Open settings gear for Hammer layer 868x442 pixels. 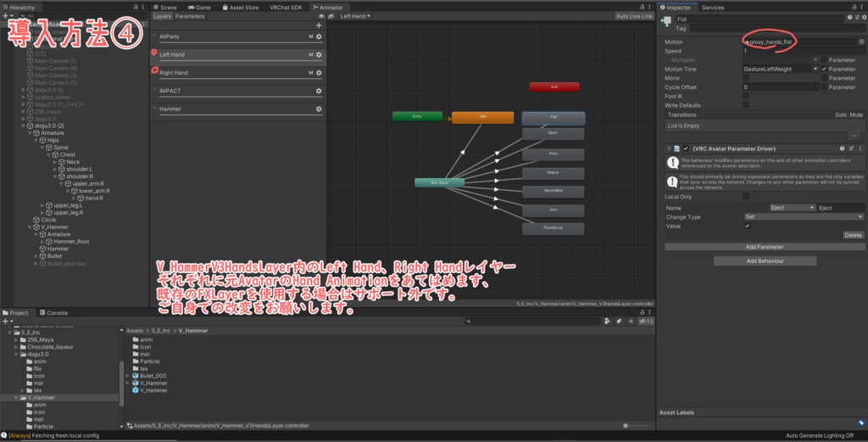tap(319, 109)
